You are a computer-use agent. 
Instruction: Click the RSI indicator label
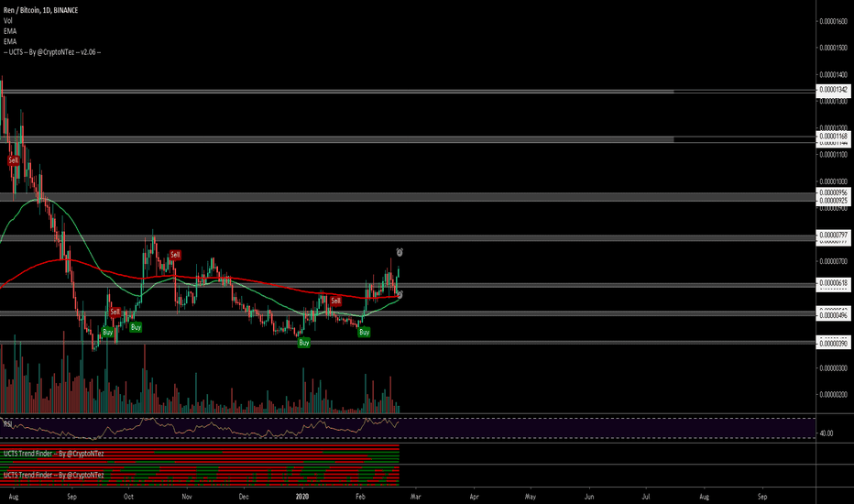tap(7, 423)
